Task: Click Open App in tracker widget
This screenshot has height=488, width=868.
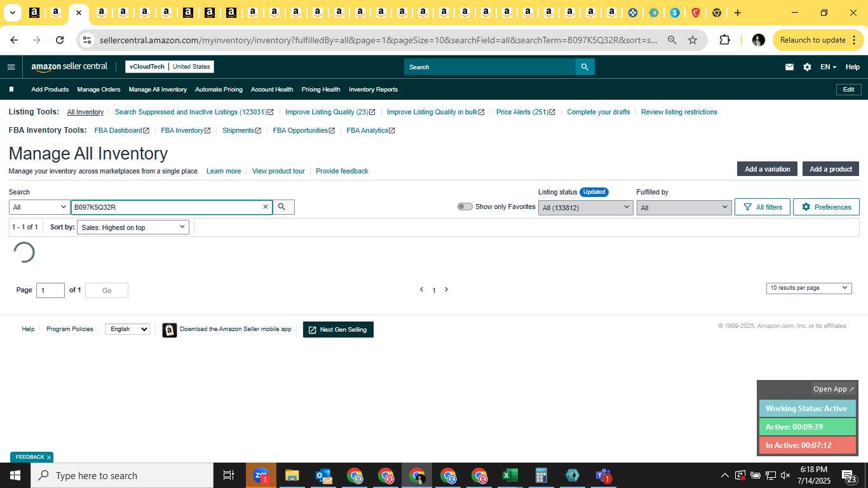Action: point(834,389)
